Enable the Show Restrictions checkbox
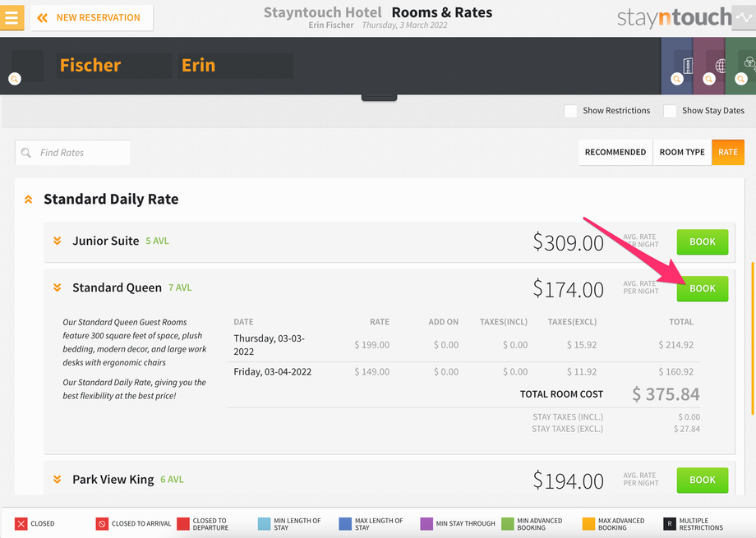Screen dimensions: 756x538 [x=570, y=111]
